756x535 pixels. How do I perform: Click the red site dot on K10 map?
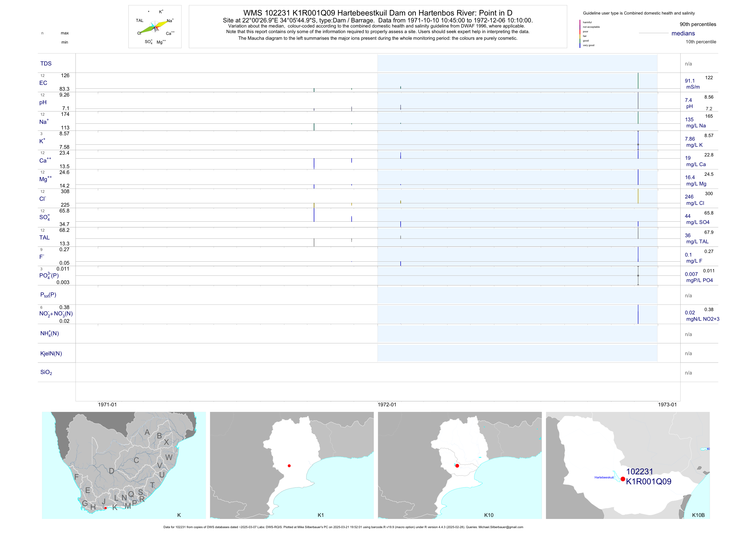click(x=457, y=465)
